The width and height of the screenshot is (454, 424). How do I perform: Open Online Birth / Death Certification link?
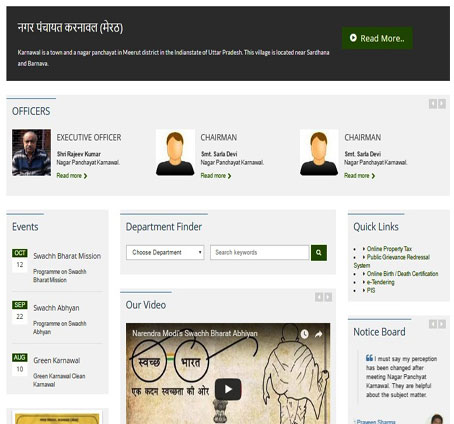pos(402,274)
